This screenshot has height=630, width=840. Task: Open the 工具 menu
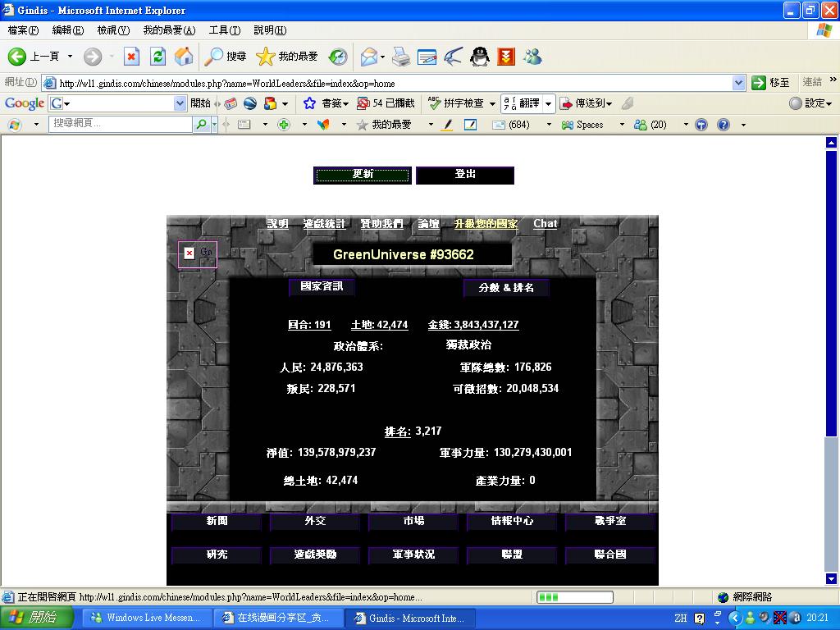[225, 30]
